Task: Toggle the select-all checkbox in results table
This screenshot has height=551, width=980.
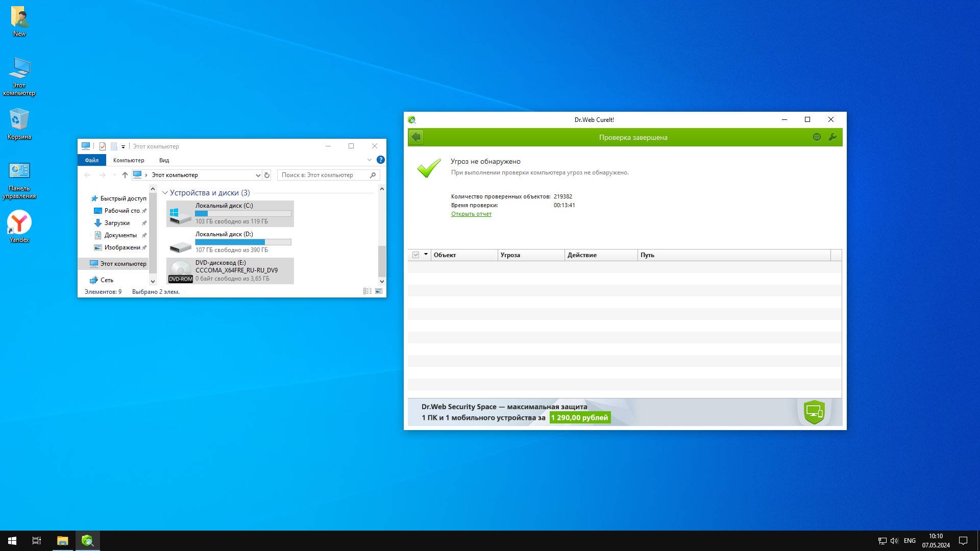Action: pos(415,255)
